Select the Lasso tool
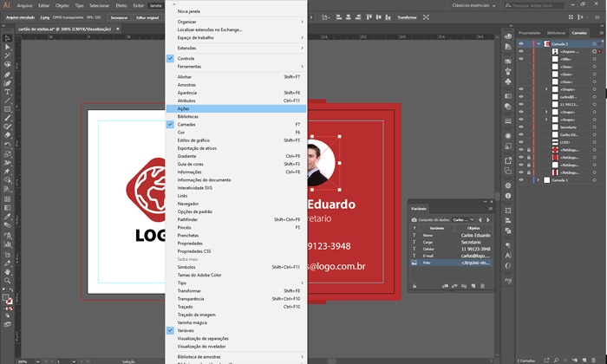 tap(7, 64)
